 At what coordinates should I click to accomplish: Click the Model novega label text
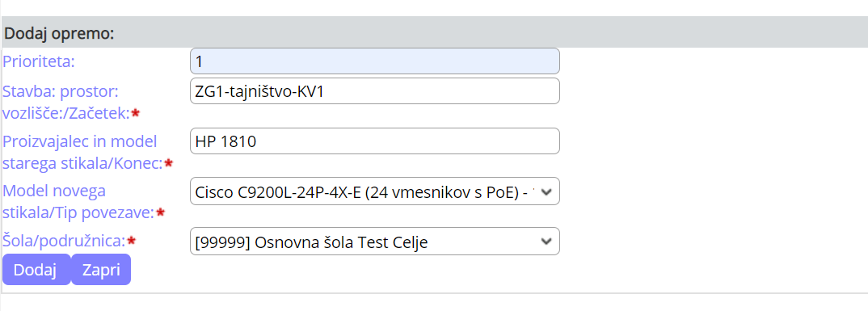tap(54, 191)
